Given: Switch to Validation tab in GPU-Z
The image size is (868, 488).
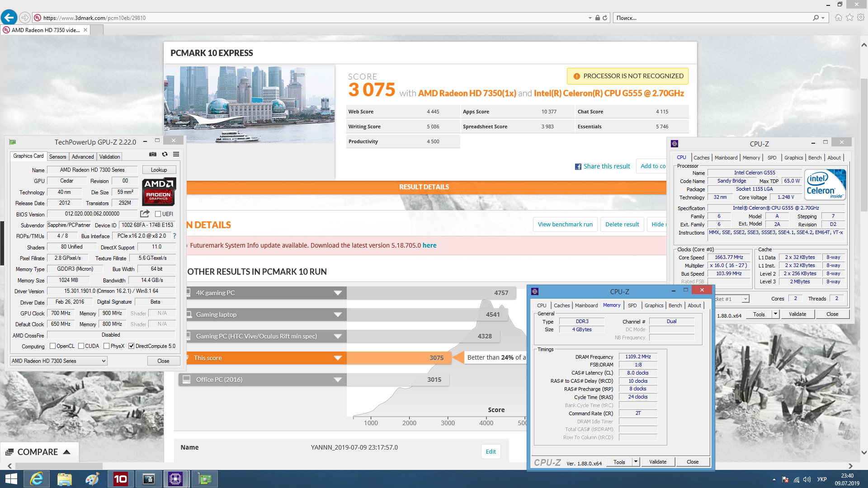Looking at the screenshot, I should point(109,157).
